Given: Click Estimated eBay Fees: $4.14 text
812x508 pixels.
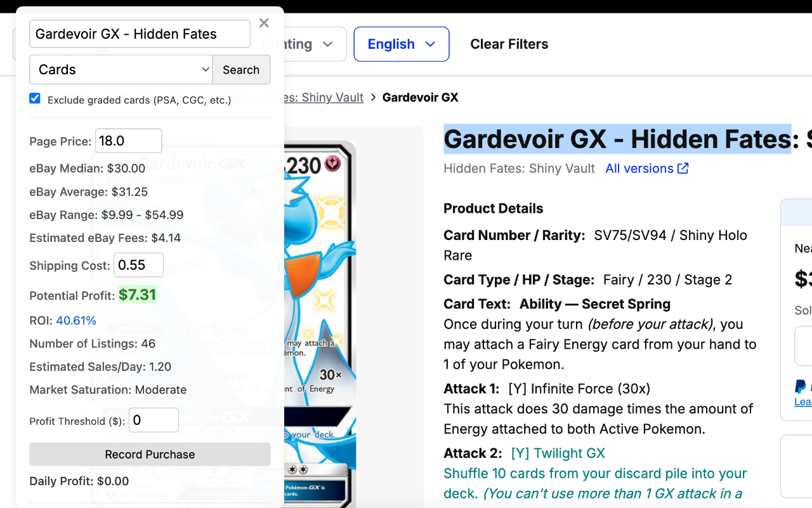Looking at the screenshot, I should [x=105, y=238].
